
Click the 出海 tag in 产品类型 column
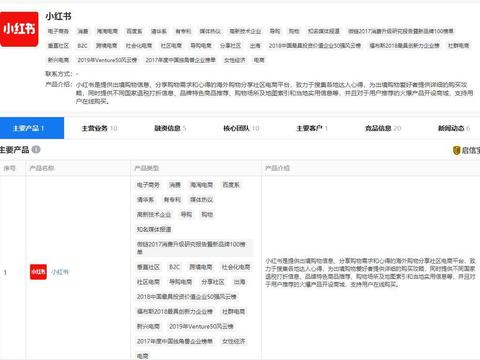click(240, 282)
